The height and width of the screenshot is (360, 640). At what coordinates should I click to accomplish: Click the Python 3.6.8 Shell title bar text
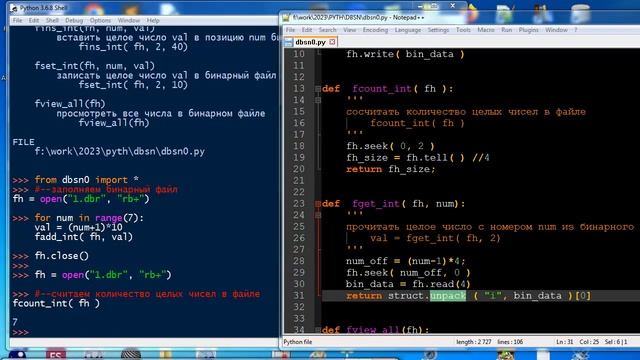click(44, 8)
